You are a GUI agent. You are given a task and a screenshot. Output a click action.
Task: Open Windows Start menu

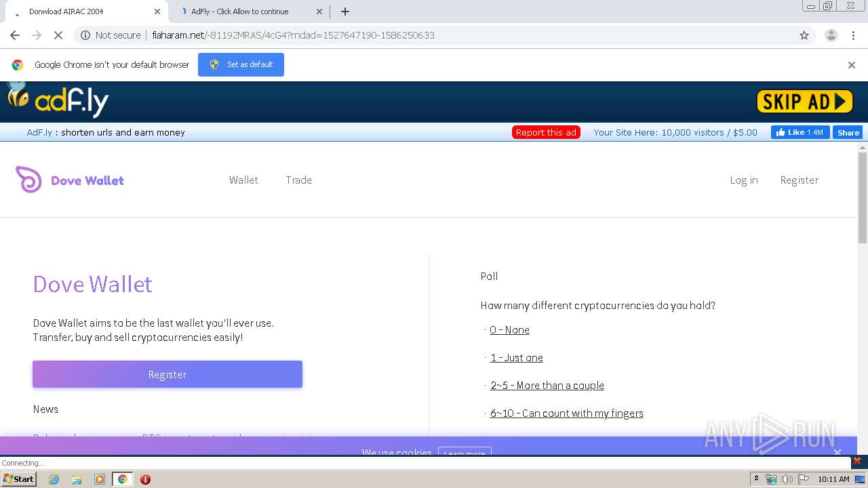tap(19, 479)
